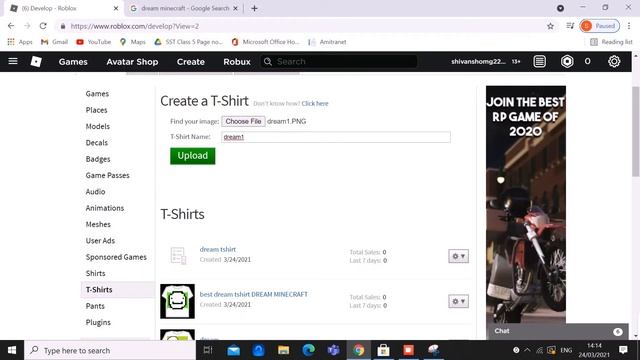Open Games in Roblox navbar
Viewport: 640px width, 360px height.
pyautogui.click(x=73, y=62)
